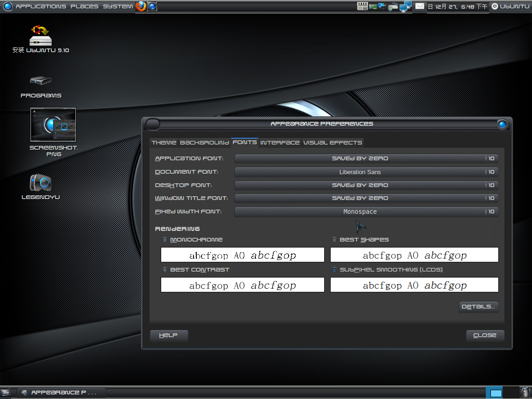
Task: Switch to the Visual Effects tab
Action: pos(332,143)
